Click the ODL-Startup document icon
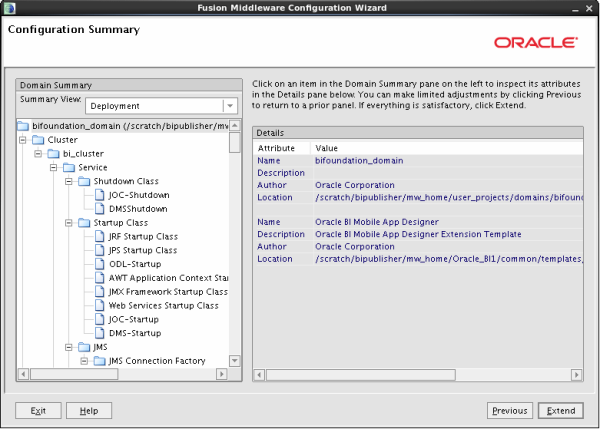The height and width of the screenshot is (429, 600). [x=100, y=264]
